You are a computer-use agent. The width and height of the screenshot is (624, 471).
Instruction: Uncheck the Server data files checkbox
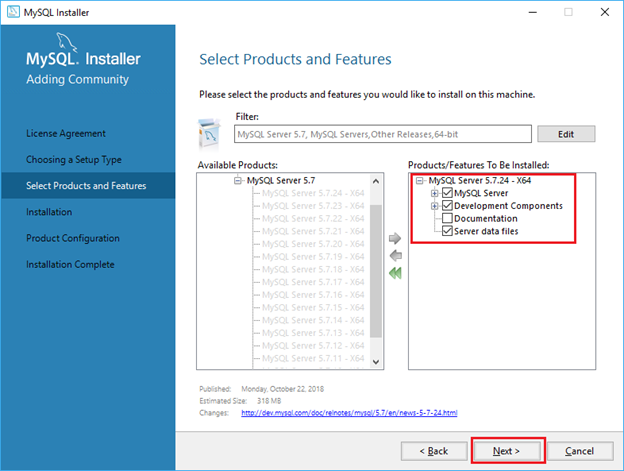click(x=447, y=231)
